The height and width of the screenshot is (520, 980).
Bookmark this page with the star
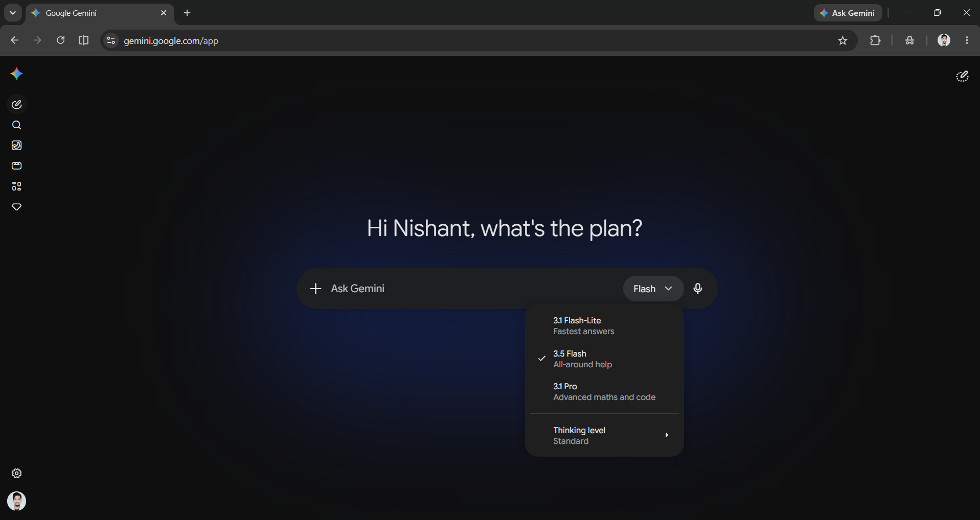pyautogui.click(x=842, y=40)
